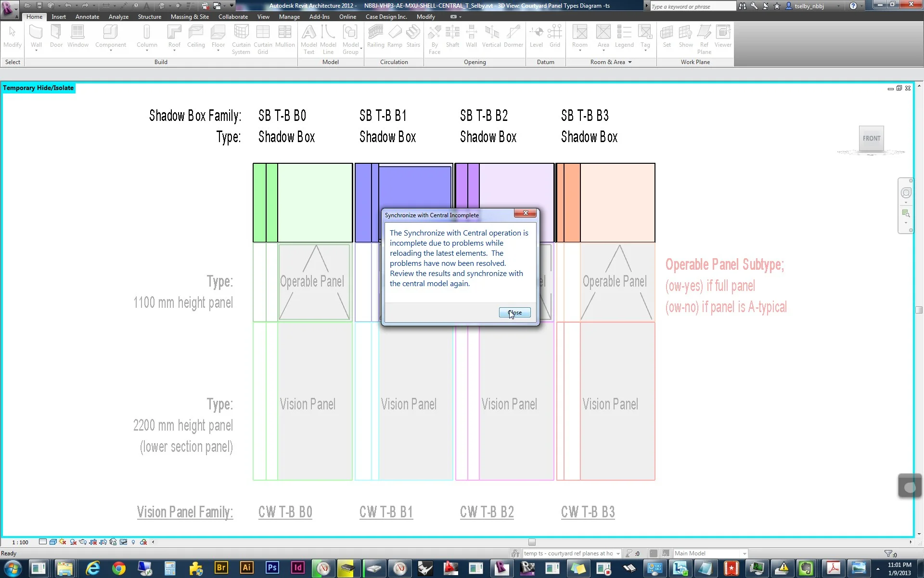
Task: Click the Reveal Hidden Elements lightbulb
Action: pyautogui.click(x=133, y=542)
